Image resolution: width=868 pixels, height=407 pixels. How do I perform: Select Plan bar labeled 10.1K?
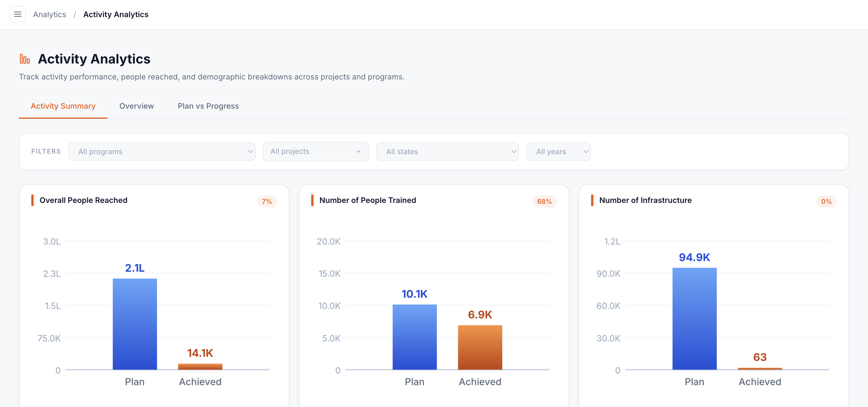tap(415, 337)
